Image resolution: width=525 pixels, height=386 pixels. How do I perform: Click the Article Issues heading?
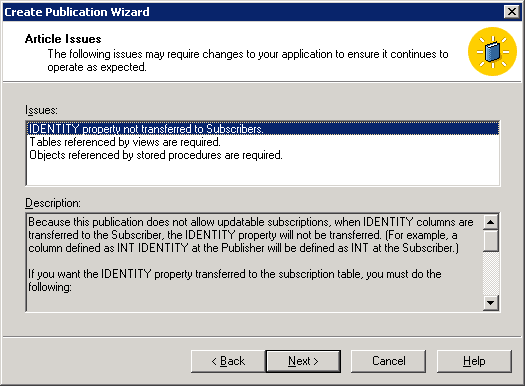click(x=63, y=39)
